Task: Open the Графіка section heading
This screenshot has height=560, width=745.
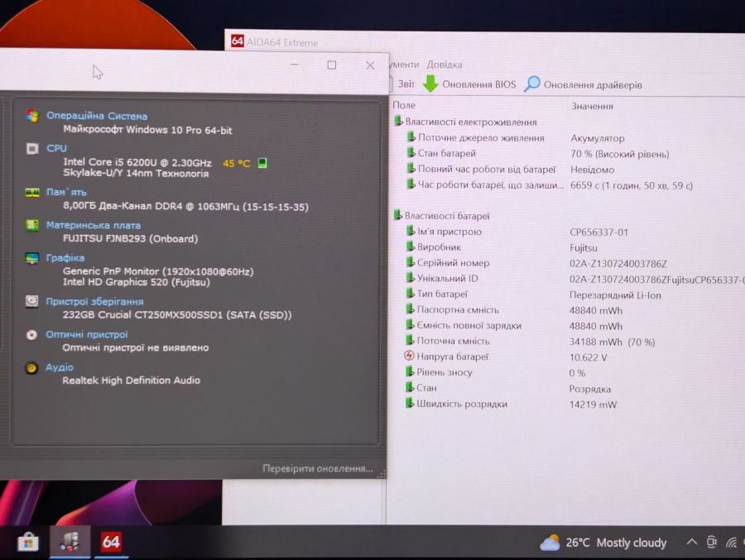Action: (65, 258)
